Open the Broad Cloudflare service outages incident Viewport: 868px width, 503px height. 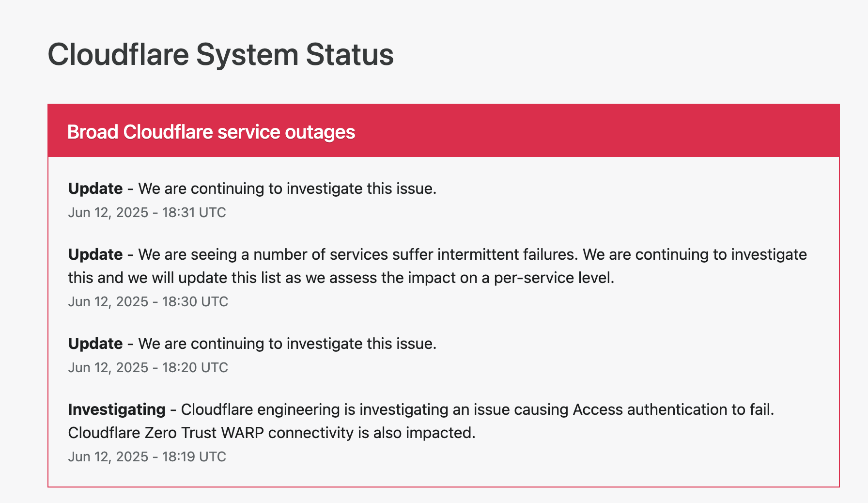point(211,132)
